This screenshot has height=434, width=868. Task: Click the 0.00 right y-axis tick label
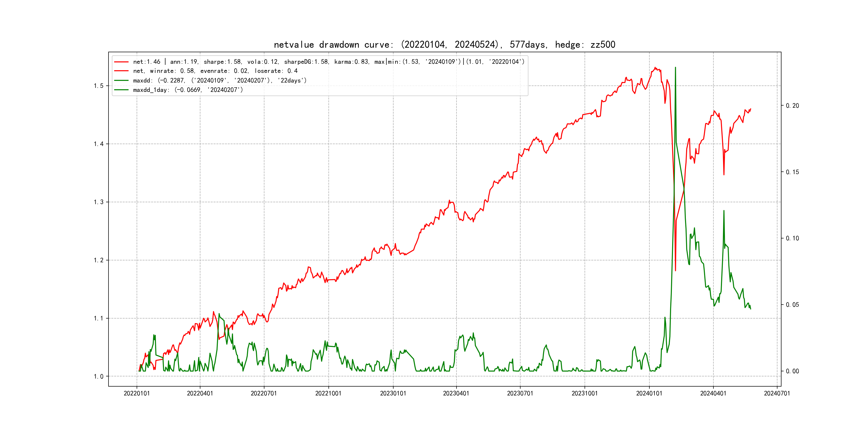[792, 371]
